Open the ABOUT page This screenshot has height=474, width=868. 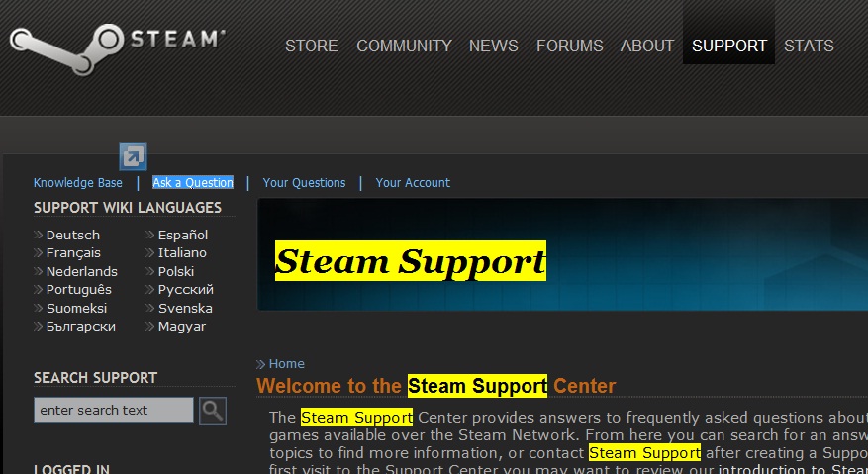tap(647, 46)
